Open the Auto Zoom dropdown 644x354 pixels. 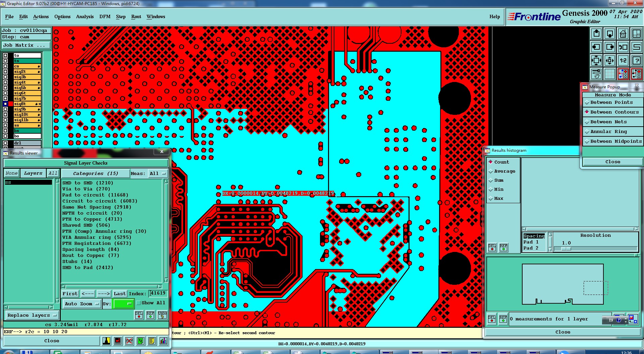pos(82,304)
